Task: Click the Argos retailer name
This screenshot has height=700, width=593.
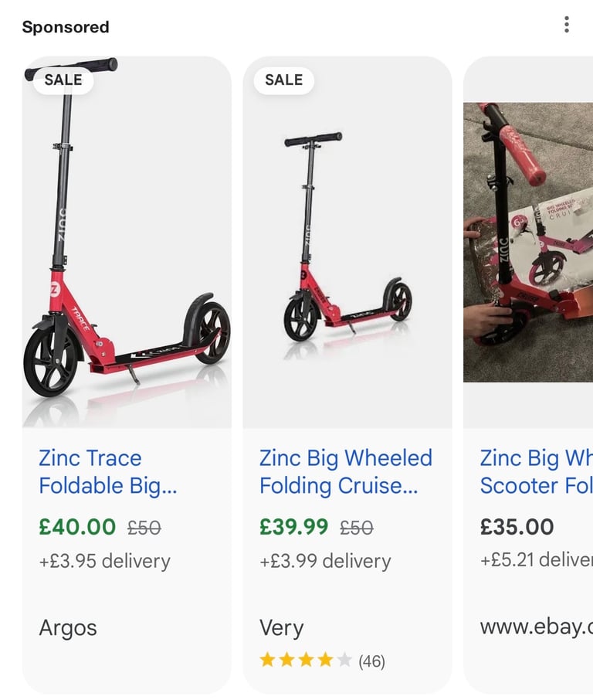Action: [x=68, y=628]
